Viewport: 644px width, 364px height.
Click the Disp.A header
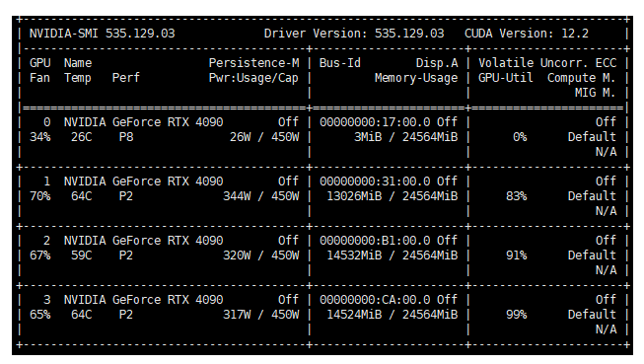437,63
